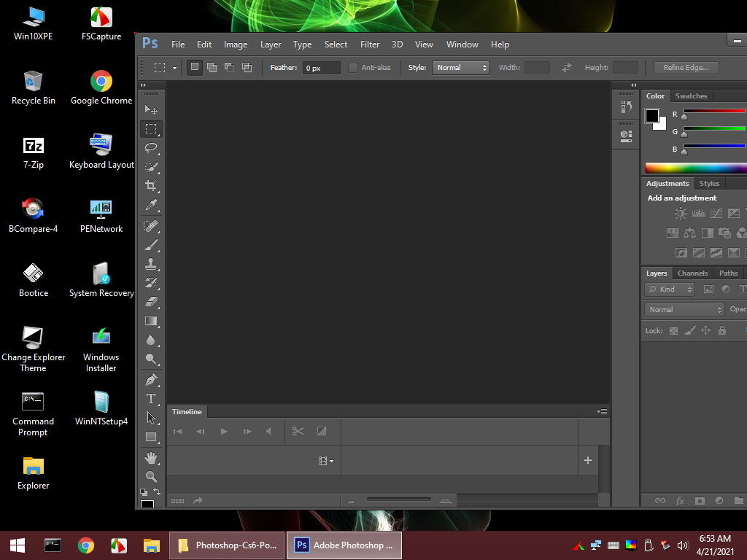
Task: Open the marquee tool preset picker arrow
Action: click(174, 68)
